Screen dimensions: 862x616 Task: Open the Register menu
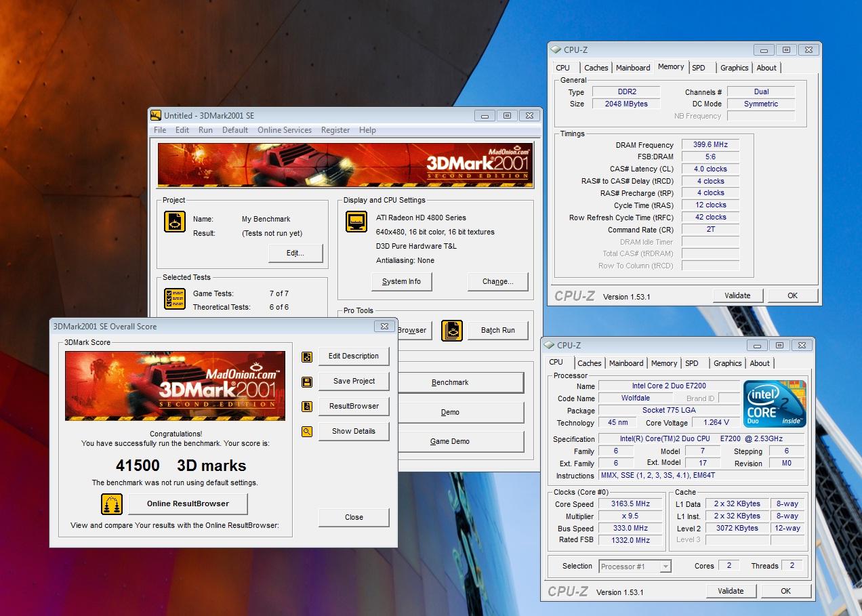coord(335,130)
